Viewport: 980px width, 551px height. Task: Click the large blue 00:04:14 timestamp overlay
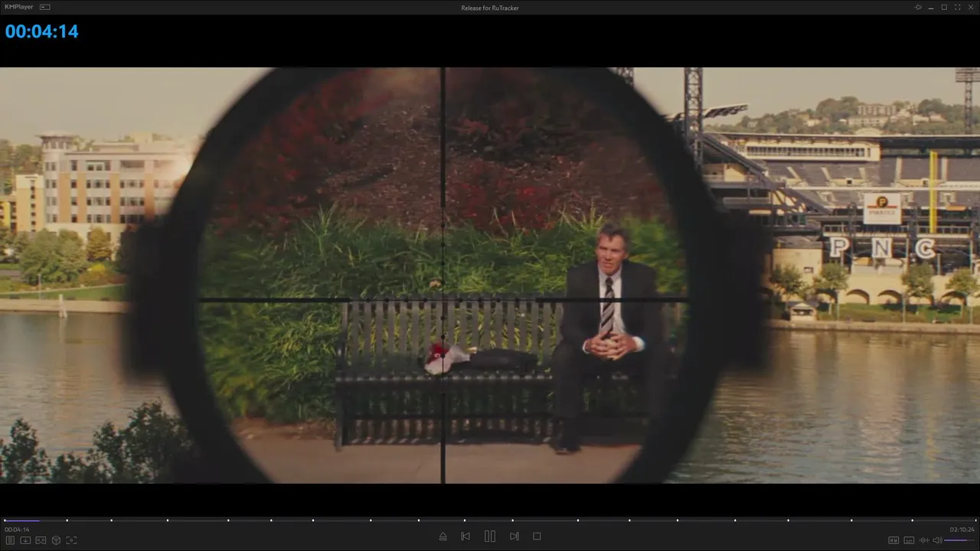(x=42, y=31)
